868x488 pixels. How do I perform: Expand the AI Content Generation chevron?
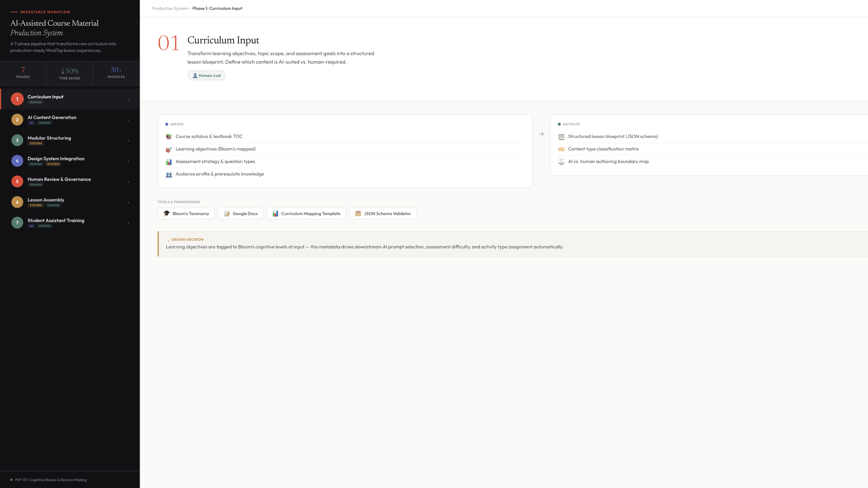[129, 120]
